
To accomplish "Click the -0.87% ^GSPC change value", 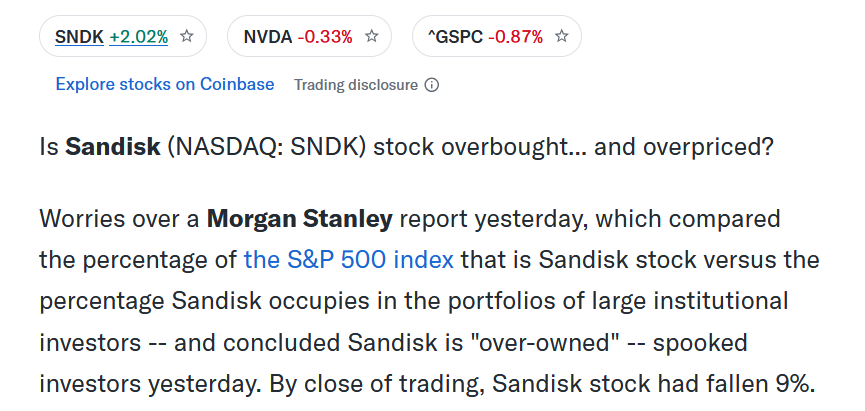I will (x=515, y=37).
